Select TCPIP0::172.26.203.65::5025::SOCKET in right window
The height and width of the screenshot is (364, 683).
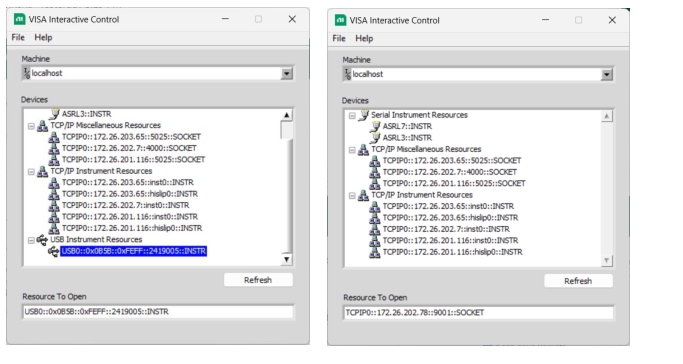click(x=452, y=161)
